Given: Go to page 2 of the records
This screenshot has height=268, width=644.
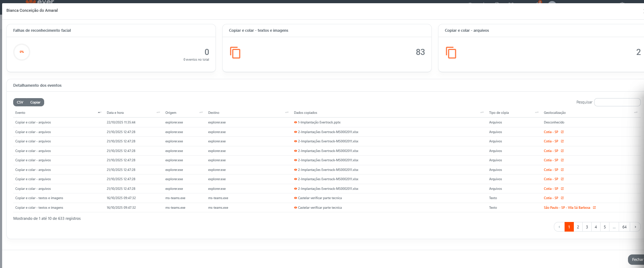Looking at the screenshot, I should point(578,227).
